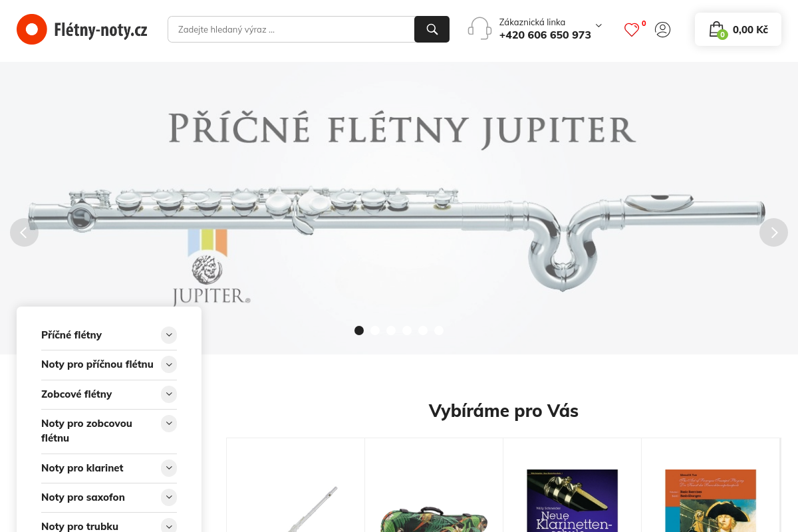Open Noty pro klarinet category
The width and height of the screenshot is (798, 532).
82,467
